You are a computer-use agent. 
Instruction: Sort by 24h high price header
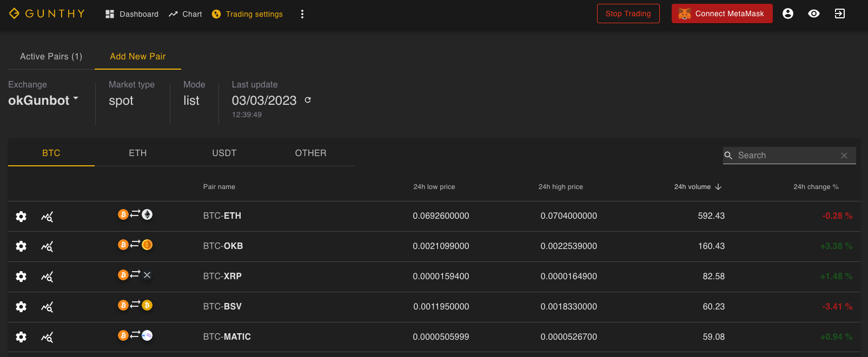561,187
